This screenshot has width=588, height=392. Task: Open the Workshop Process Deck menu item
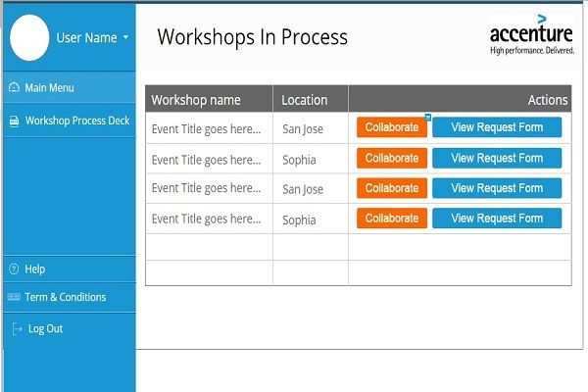[76, 122]
